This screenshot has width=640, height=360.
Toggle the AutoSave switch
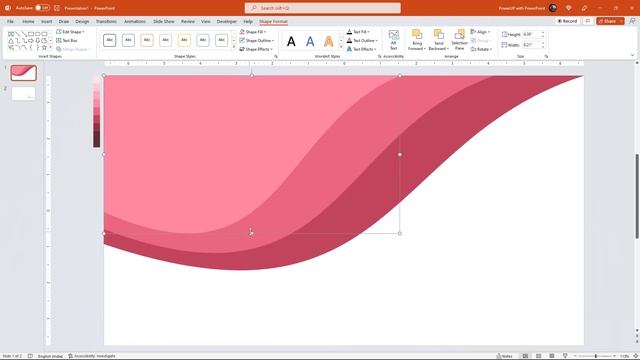pyautogui.click(x=42, y=8)
